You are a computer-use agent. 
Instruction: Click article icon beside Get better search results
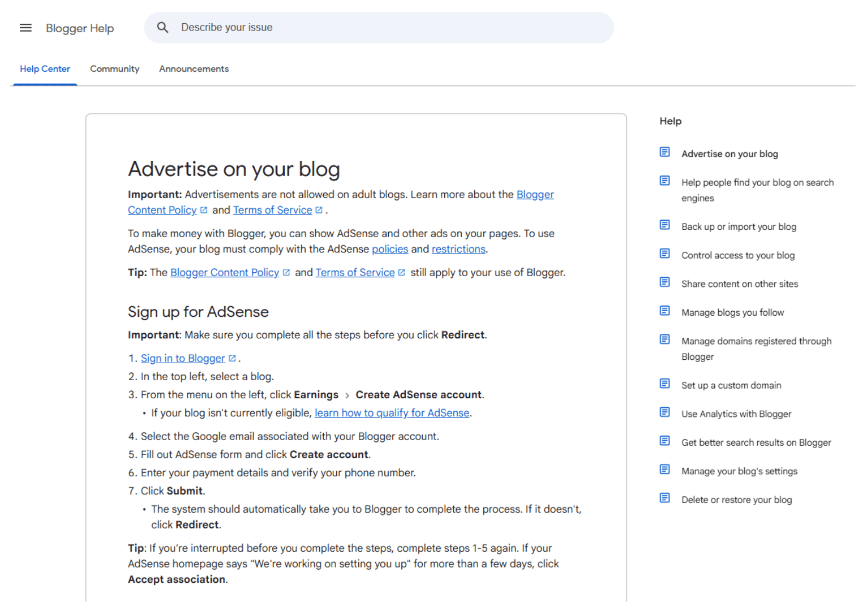click(665, 441)
